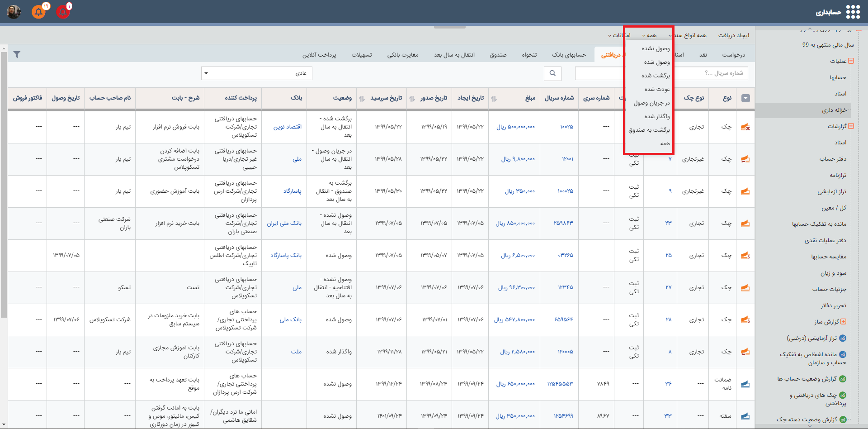This screenshot has width=868, height=429.
Task: Click the cheque icon in the ۹,۸۰۰,۰۰۰ ریال row
Action: point(745,159)
